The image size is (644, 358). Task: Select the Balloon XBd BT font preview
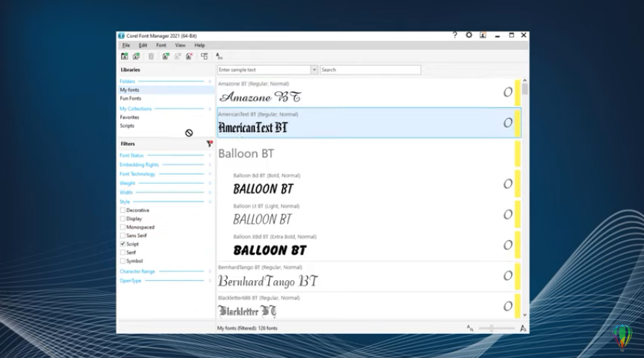pos(270,250)
